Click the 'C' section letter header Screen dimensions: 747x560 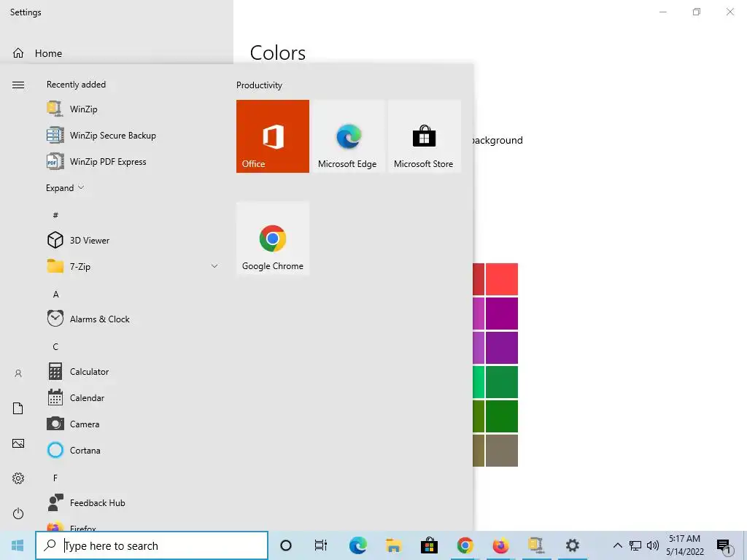[x=55, y=346]
